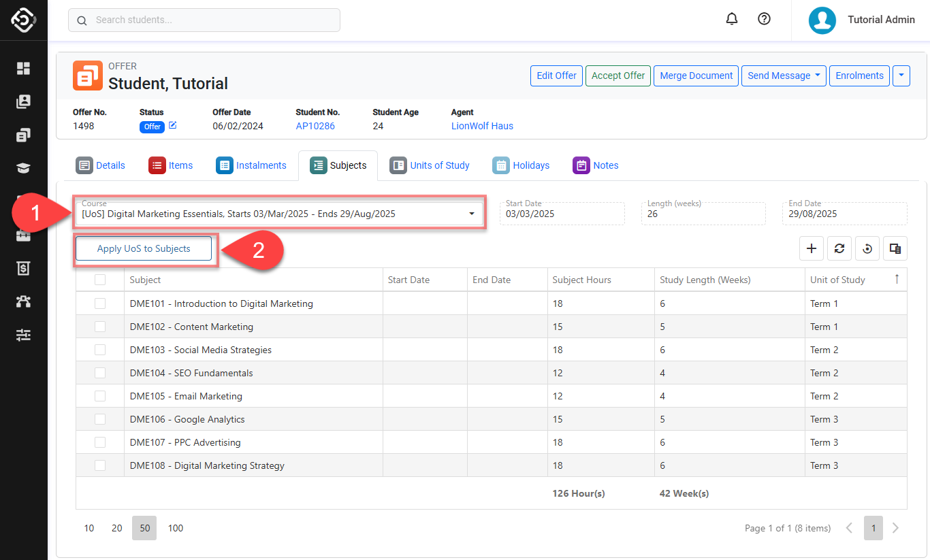The height and width of the screenshot is (560, 930).
Task: Set page size to 100 items
Action: pyautogui.click(x=176, y=528)
